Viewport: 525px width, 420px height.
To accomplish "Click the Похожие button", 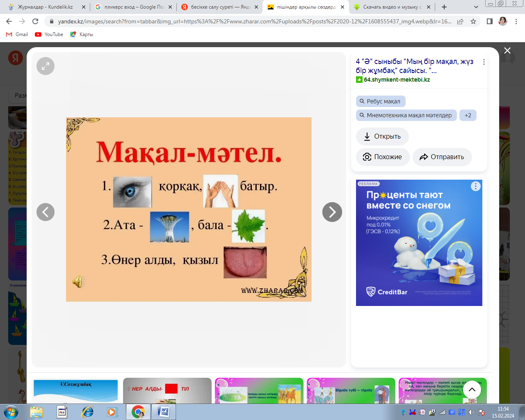I will point(383,157).
